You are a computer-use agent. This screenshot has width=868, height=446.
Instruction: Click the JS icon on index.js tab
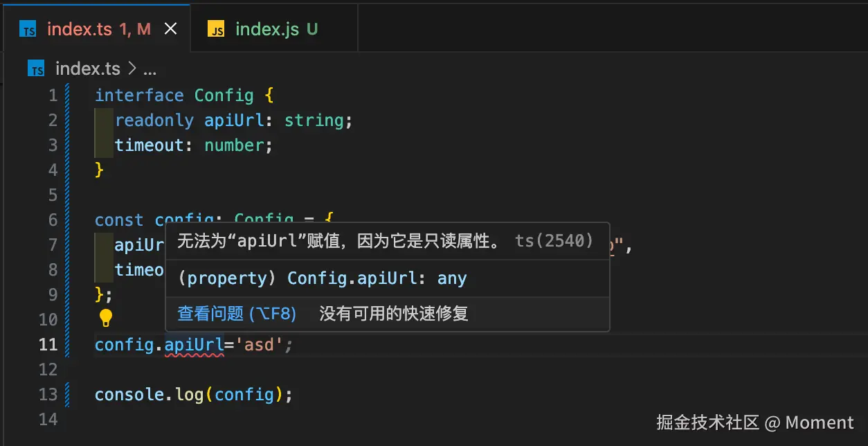(217, 29)
